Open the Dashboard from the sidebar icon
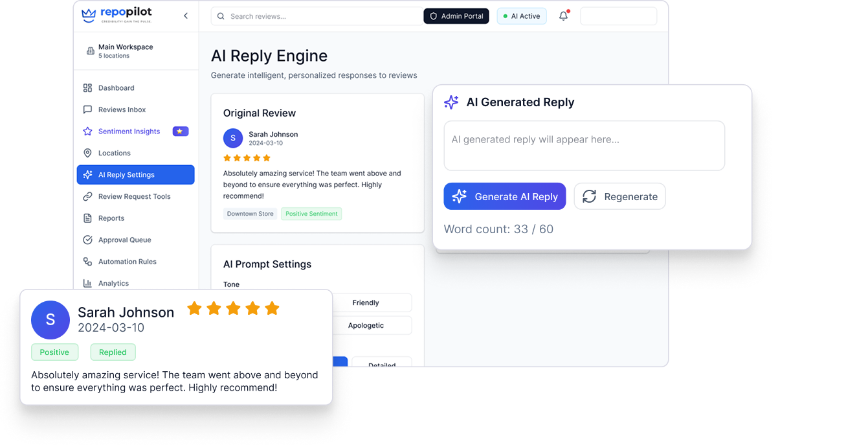This screenshot has width=868, height=445. coord(88,87)
